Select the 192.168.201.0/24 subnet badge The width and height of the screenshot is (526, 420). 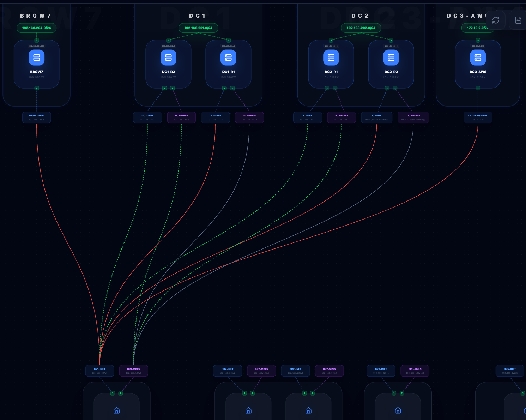[x=198, y=28]
